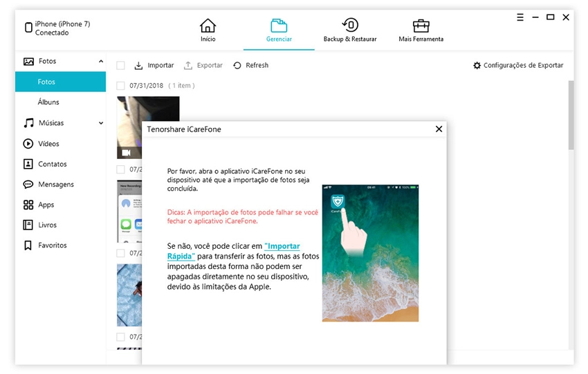Viewport: 588px width, 374px height.
Task: Click the iPhone device icon
Action: [x=28, y=28]
